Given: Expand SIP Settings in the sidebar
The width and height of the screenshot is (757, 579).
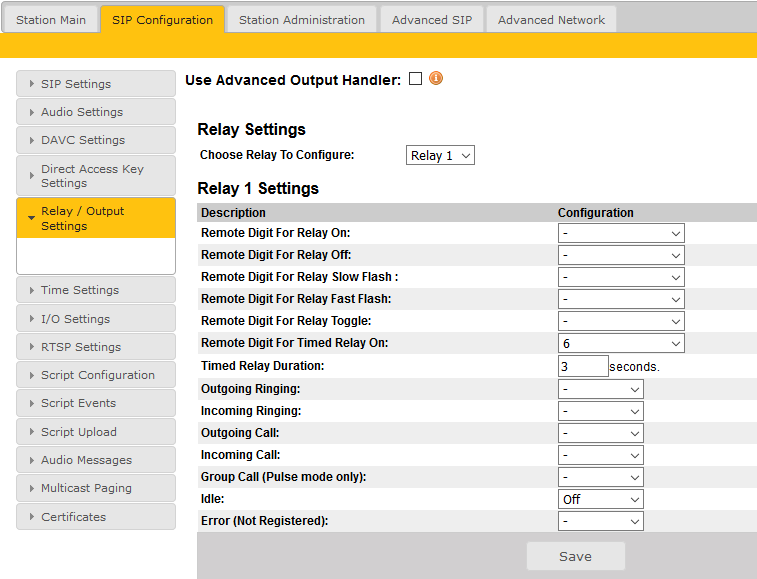Looking at the screenshot, I should 96,84.
